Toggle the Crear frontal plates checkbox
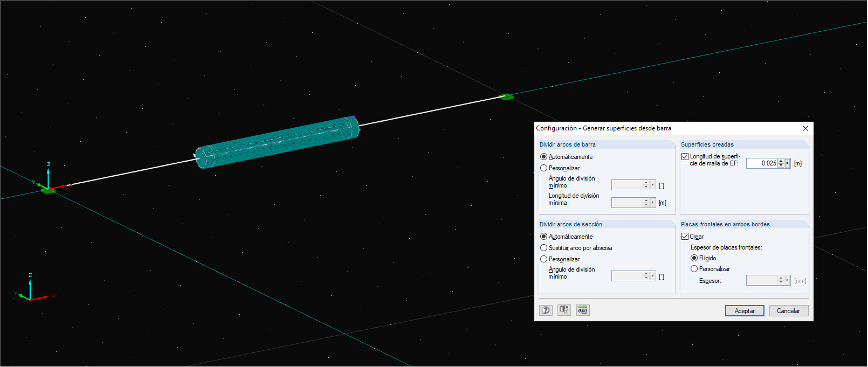868x367 pixels. click(685, 237)
